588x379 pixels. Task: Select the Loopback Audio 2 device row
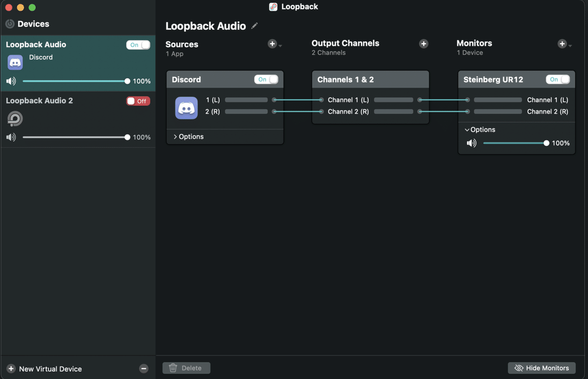point(78,119)
